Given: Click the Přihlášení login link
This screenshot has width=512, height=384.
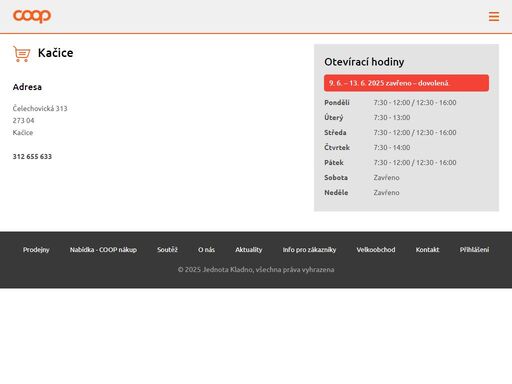Looking at the screenshot, I should point(474,250).
